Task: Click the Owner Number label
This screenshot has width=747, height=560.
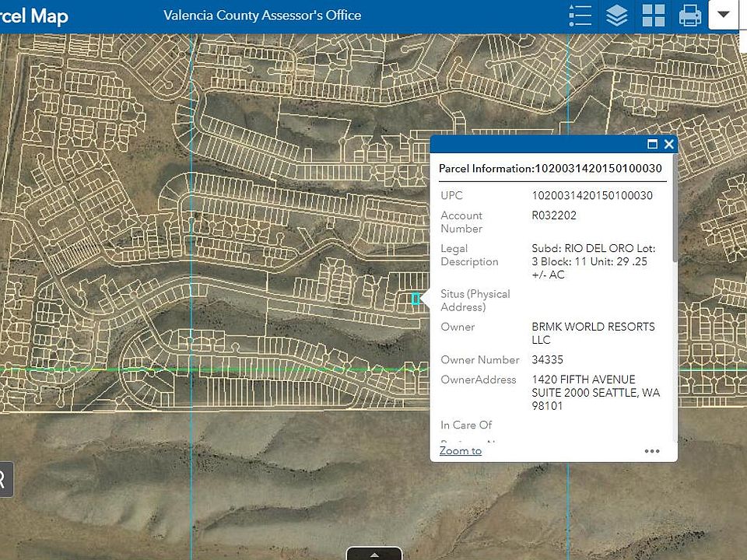Action: (480, 359)
